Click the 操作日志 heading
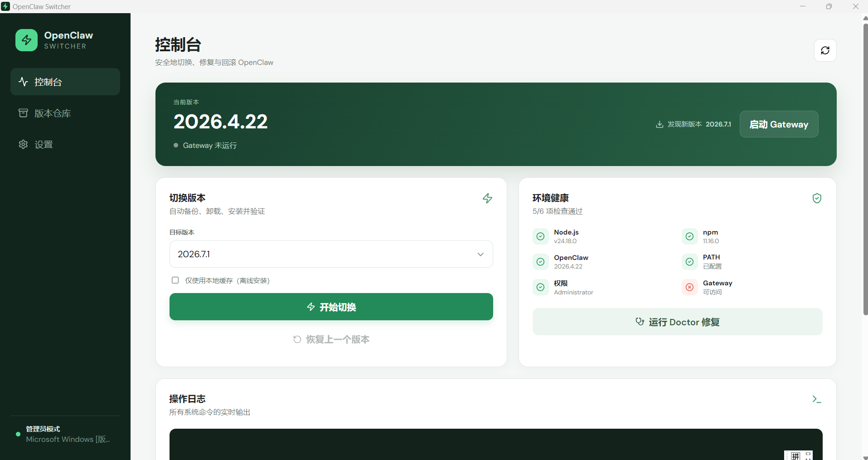This screenshot has width=868, height=460. [x=187, y=399]
